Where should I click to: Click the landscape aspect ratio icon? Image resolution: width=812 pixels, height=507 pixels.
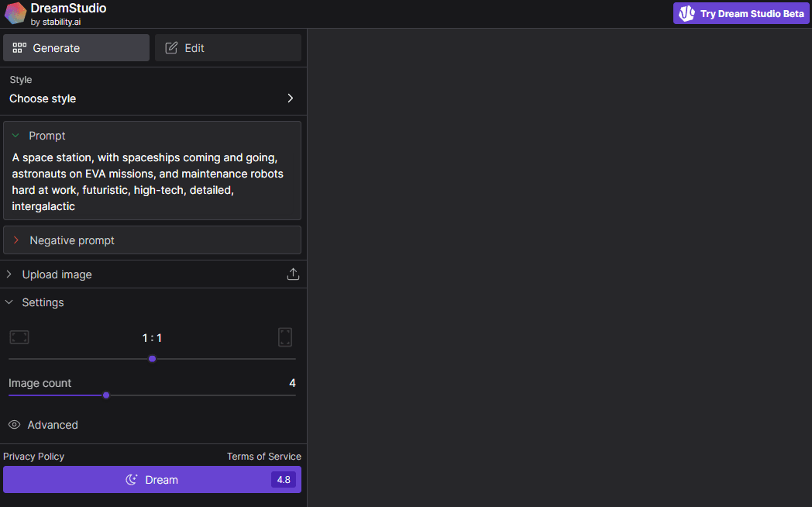pyautogui.click(x=19, y=337)
